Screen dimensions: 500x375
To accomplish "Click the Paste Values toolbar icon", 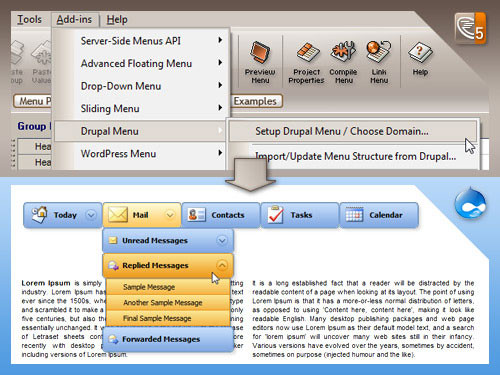I will tap(41, 62).
